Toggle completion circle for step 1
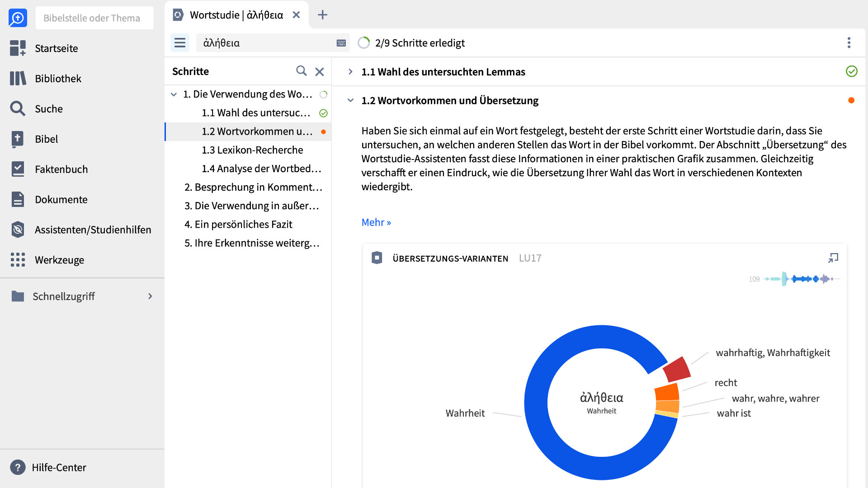This screenshot has height=488, width=868. coord(323,94)
